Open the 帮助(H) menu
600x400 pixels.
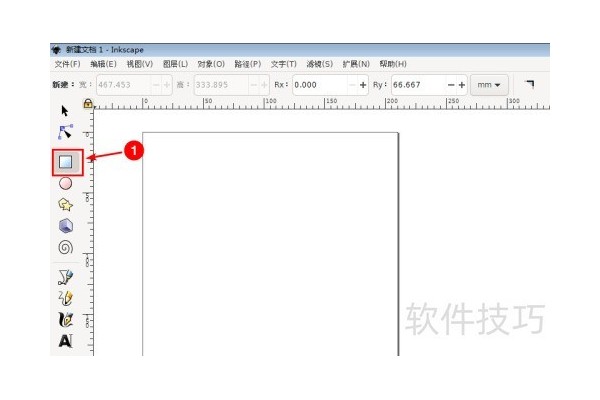[x=393, y=64]
